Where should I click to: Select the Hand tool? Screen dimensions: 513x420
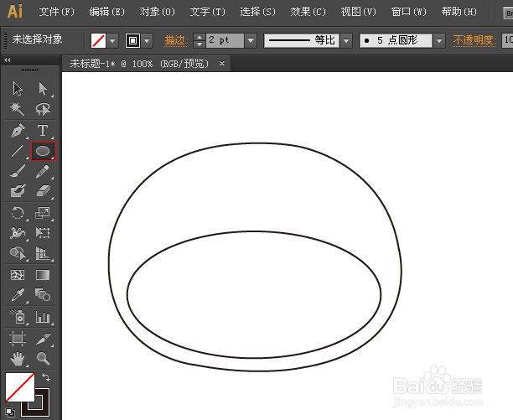pyautogui.click(x=18, y=359)
